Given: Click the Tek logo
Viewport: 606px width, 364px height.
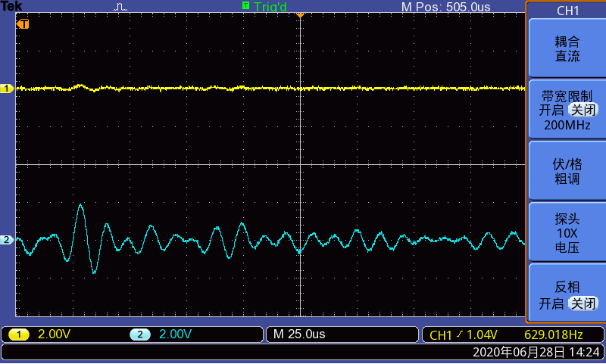Looking at the screenshot, I should tap(11, 6).
